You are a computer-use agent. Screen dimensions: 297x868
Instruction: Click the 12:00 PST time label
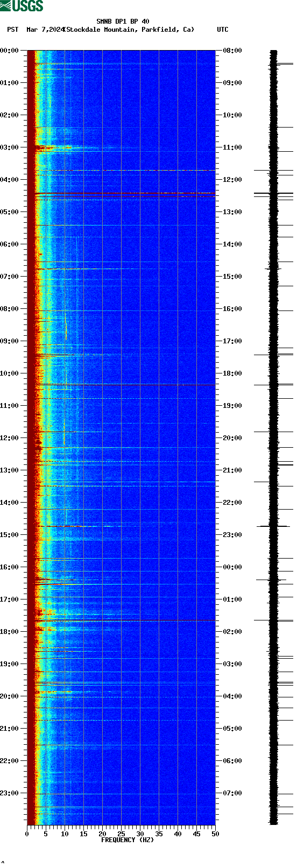[x=10, y=438]
